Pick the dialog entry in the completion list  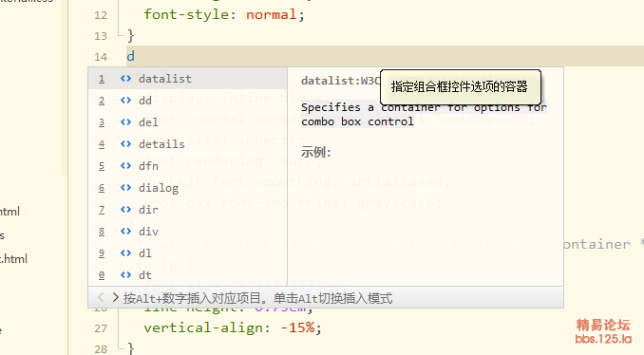pyautogui.click(x=188, y=188)
